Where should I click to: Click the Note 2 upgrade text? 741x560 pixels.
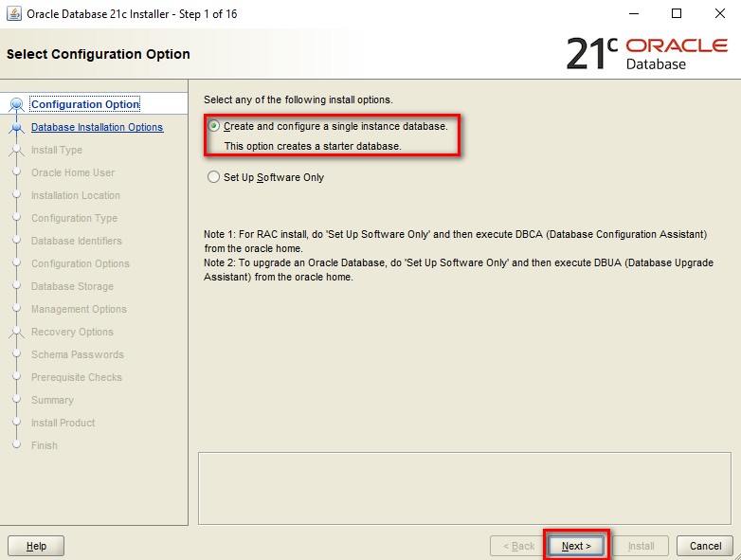459,269
